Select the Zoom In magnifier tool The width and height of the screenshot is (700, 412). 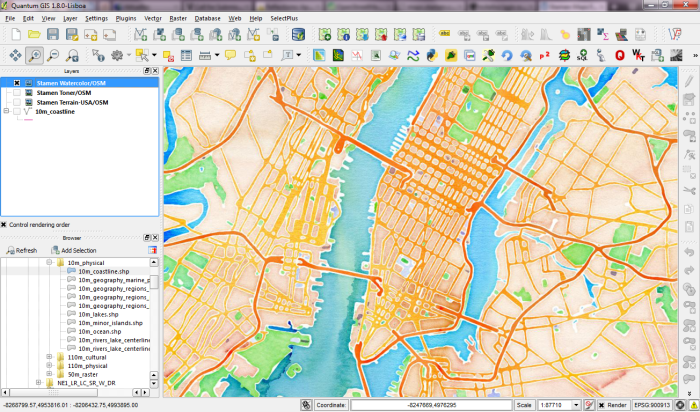pyautogui.click(x=33, y=55)
